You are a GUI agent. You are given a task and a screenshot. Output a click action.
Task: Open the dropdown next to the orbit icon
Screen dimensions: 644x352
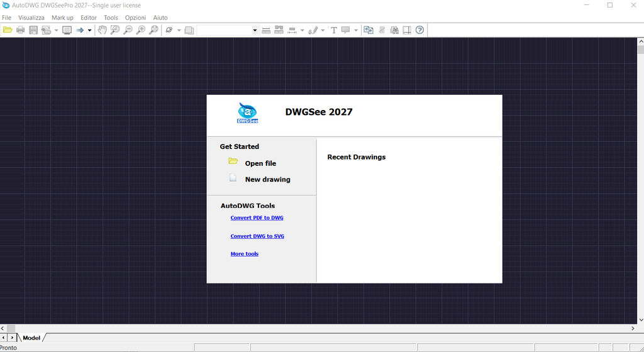pyautogui.click(x=179, y=30)
